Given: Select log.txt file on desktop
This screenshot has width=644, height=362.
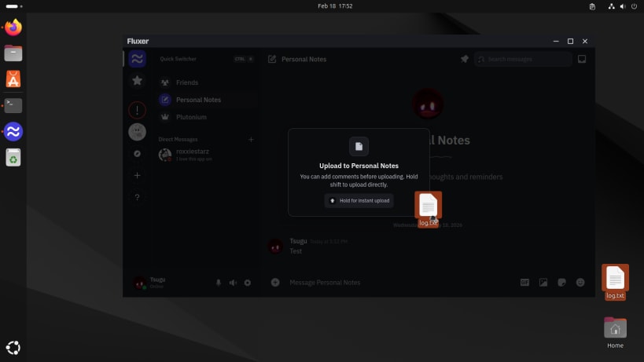Looking at the screenshot, I should tap(615, 282).
